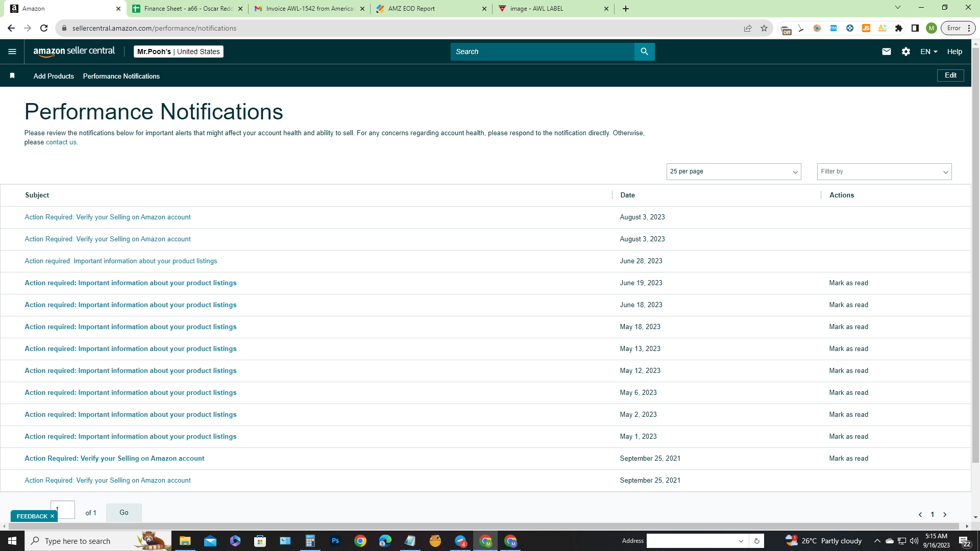Click the share page icon in address bar
Viewport: 980px width, 551px height.
click(748, 28)
